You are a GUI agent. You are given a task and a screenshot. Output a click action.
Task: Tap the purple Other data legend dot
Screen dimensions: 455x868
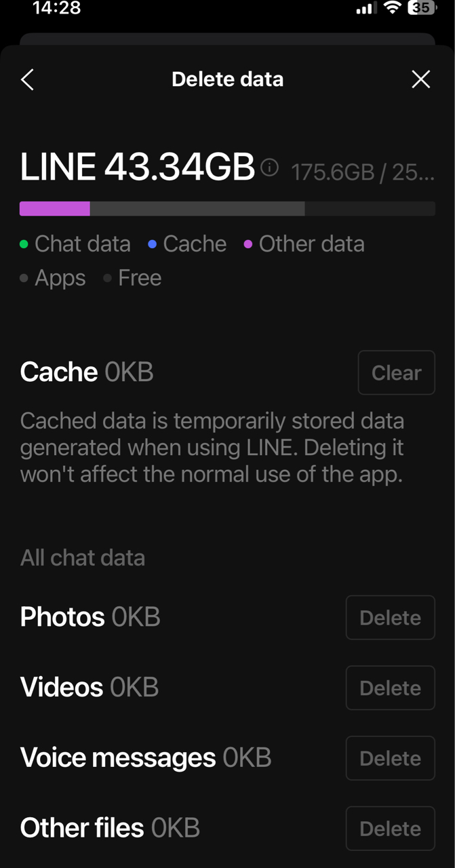pos(248,244)
